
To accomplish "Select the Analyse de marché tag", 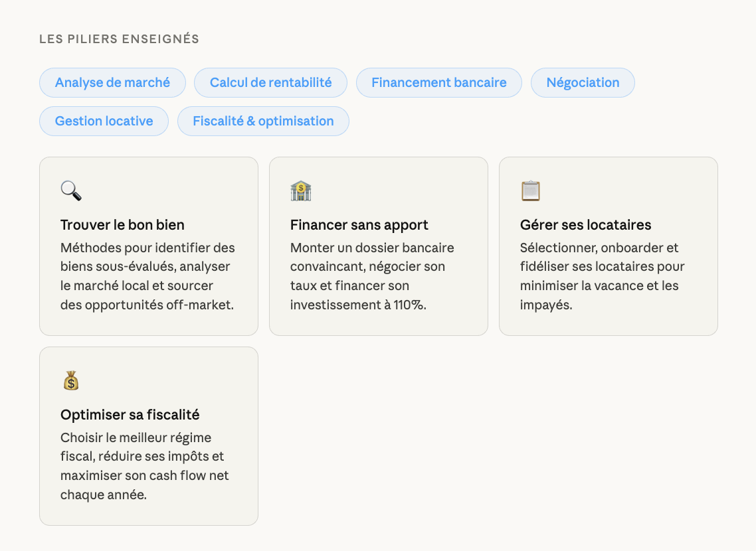I will pyautogui.click(x=112, y=83).
